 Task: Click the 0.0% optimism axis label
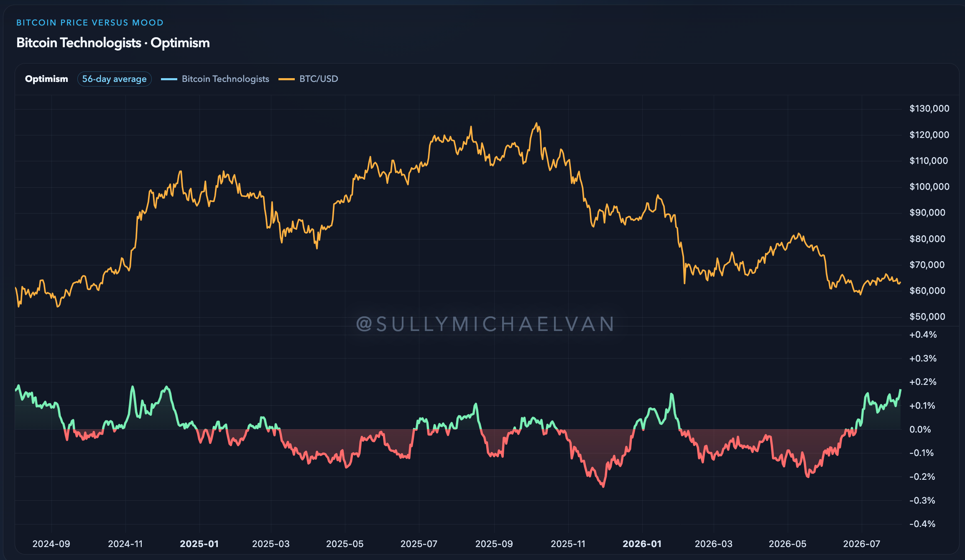920,430
